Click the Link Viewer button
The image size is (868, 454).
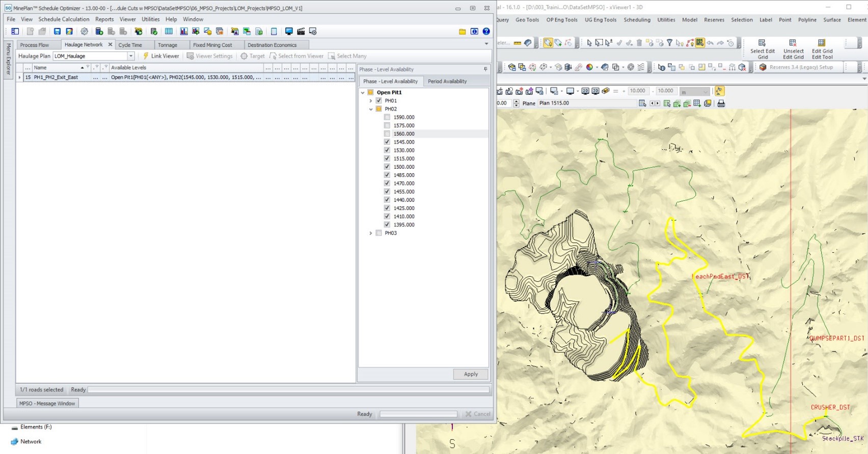click(x=160, y=56)
